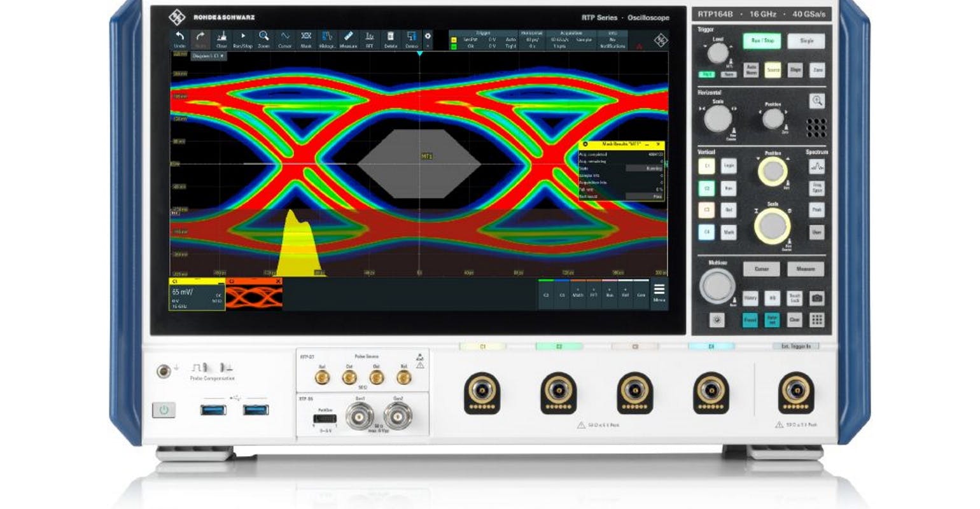Open the FFT function from the toolbar
Image resolution: width=980 pixels, height=509 pixels.
click(368, 40)
